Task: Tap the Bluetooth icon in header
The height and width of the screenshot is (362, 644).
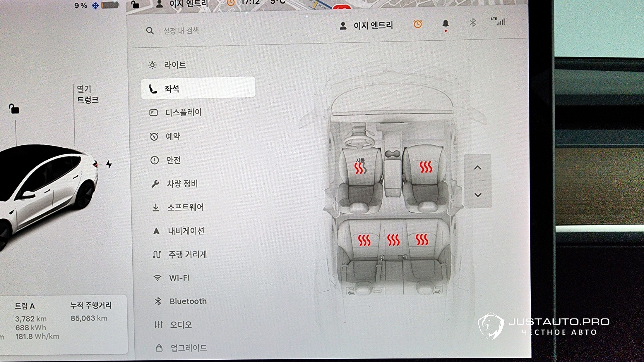Action: click(472, 23)
